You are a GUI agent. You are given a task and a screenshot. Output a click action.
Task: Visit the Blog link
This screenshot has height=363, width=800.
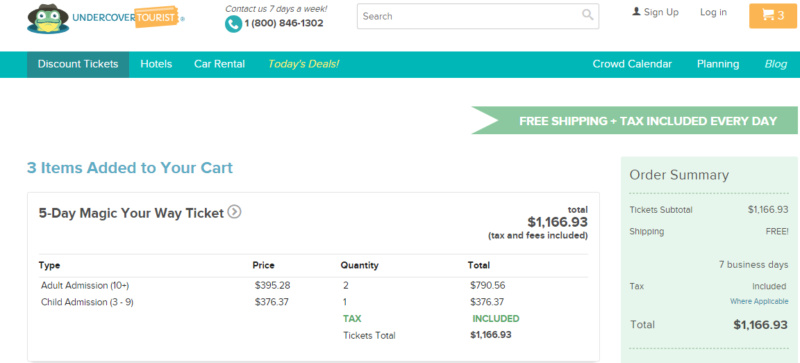point(776,64)
